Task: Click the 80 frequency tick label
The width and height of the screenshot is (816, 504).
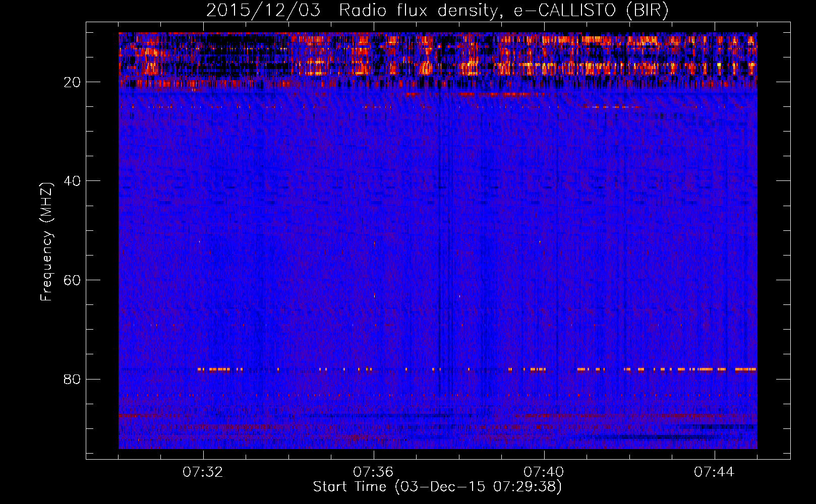Action: (x=72, y=379)
